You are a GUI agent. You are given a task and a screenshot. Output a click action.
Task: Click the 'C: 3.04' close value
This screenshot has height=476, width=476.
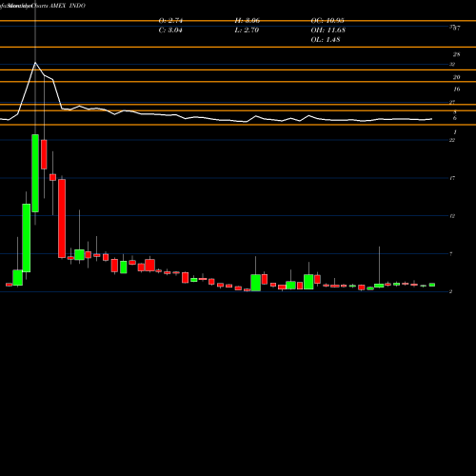[x=170, y=30]
